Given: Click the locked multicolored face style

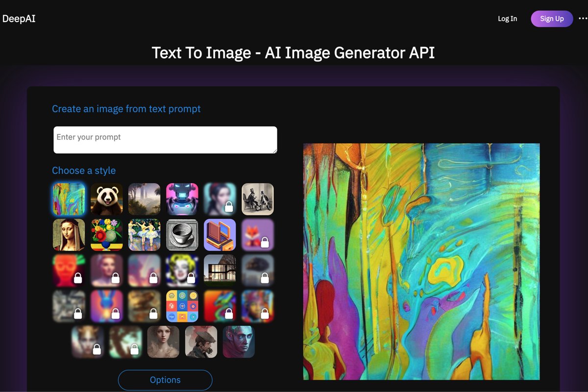Looking at the screenshot, I should coord(258,307).
